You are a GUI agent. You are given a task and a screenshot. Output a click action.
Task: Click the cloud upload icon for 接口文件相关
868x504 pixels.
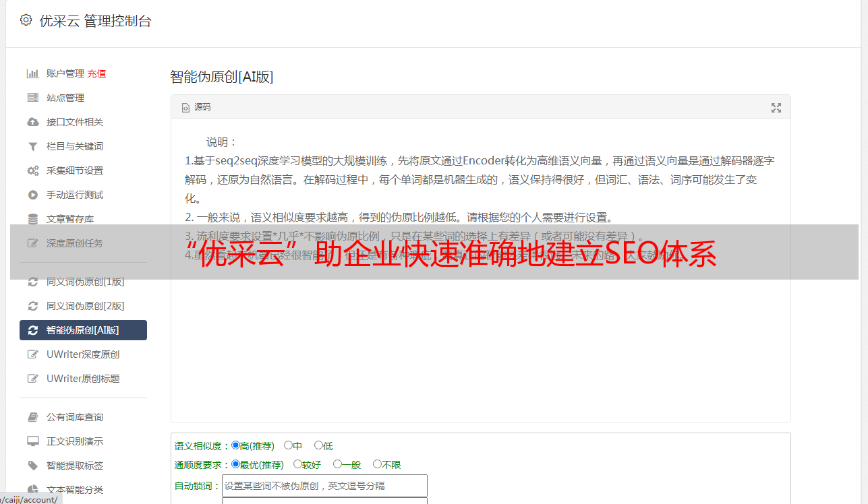point(32,122)
